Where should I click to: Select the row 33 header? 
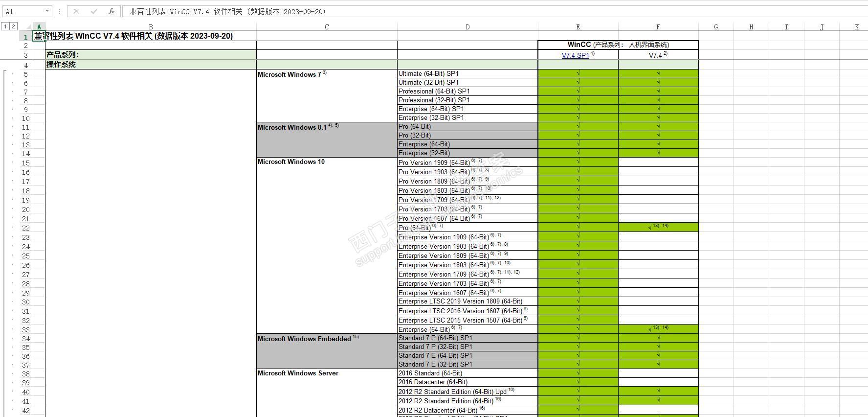click(26, 329)
